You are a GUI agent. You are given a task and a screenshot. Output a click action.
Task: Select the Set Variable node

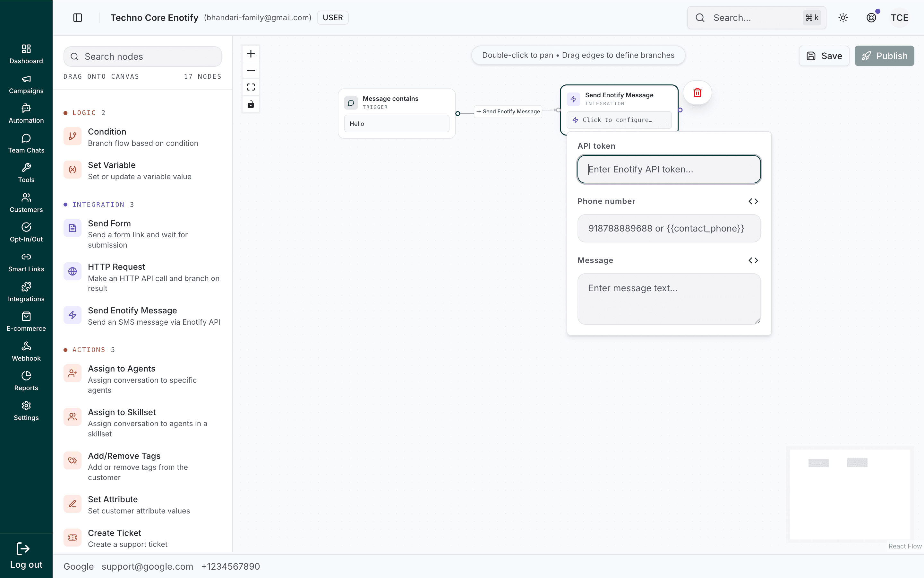pos(142,171)
